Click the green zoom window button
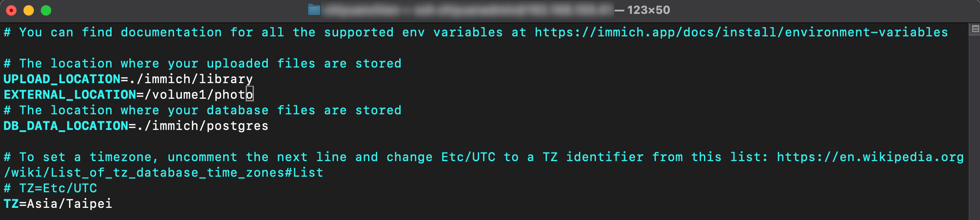Image resolution: width=980 pixels, height=220 pixels. pyautogui.click(x=46, y=10)
